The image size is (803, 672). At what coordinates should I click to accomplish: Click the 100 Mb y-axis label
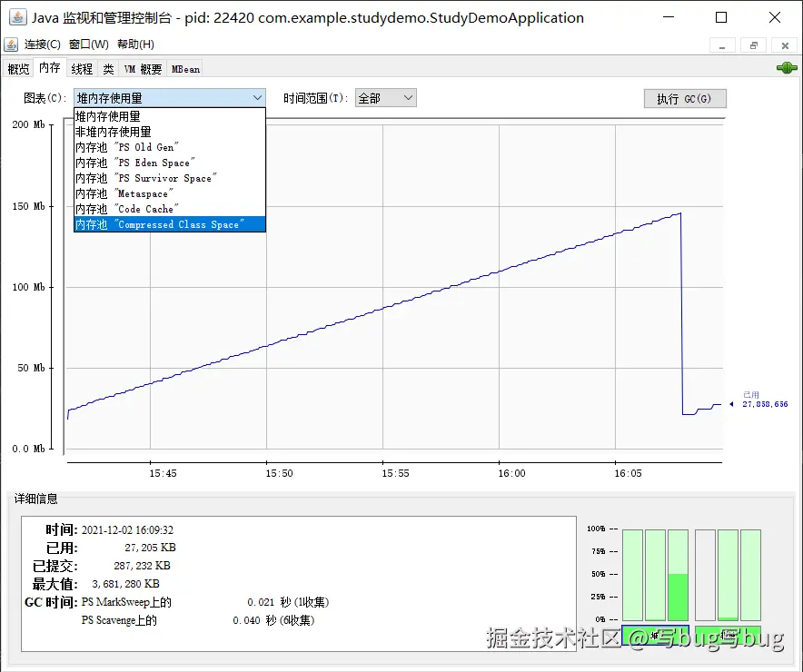(29, 287)
